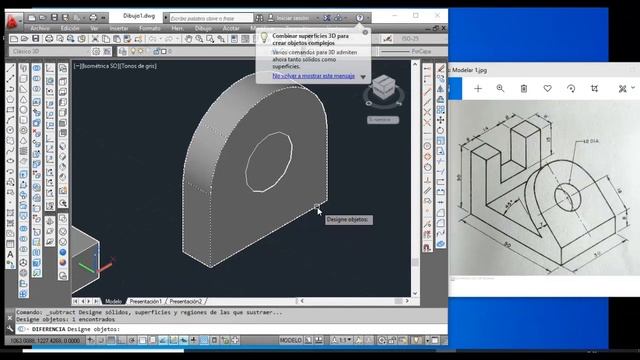Click Save in the Quick Access toolbar
The width and height of the screenshot is (640, 360).
54,18
